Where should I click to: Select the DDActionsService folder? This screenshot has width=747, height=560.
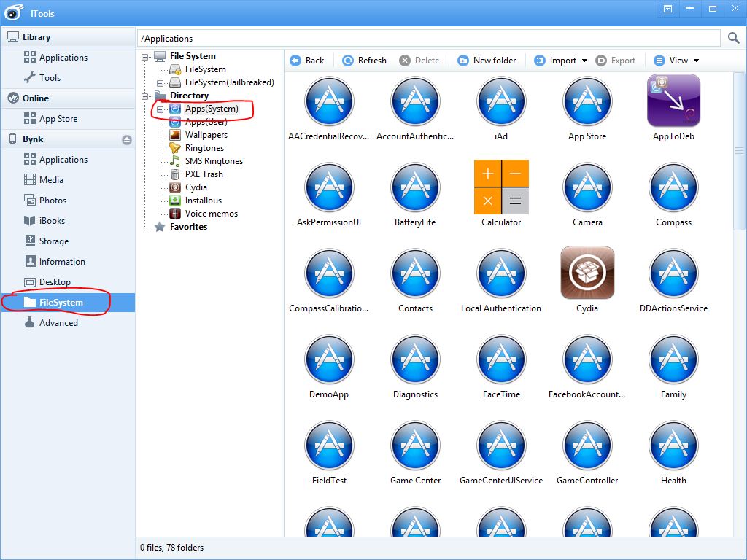pyautogui.click(x=673, y=273)
